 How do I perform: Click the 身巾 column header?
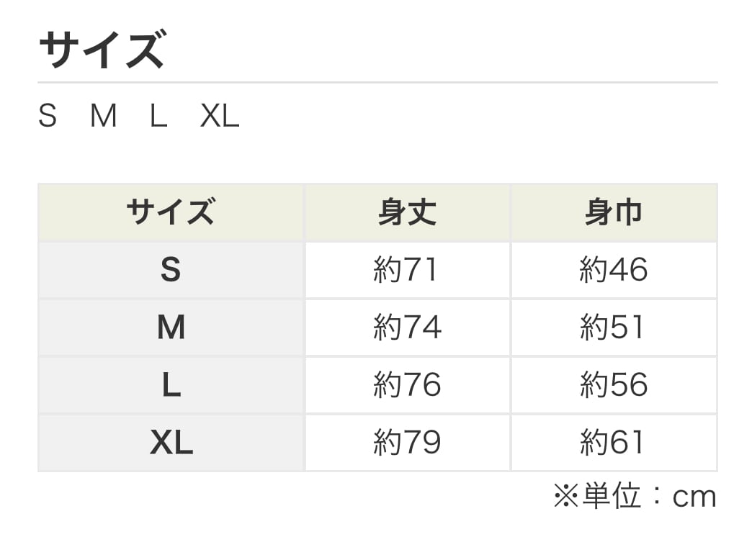(613, 213)
